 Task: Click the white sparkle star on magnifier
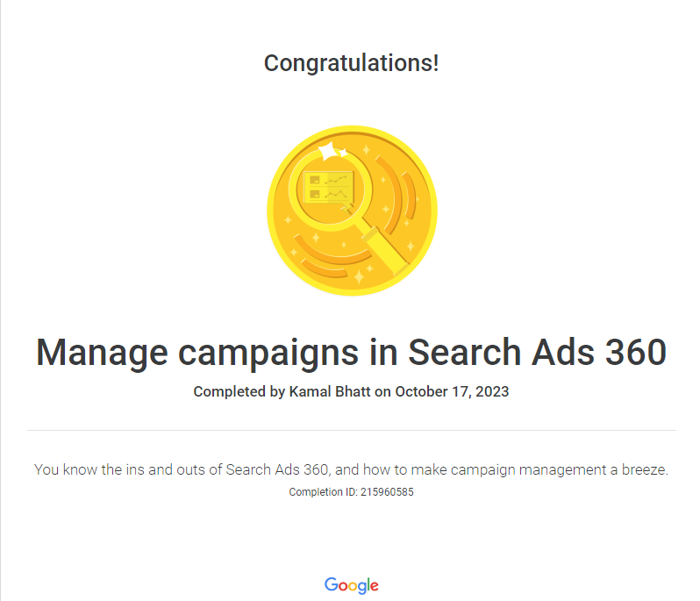[330, 152]
